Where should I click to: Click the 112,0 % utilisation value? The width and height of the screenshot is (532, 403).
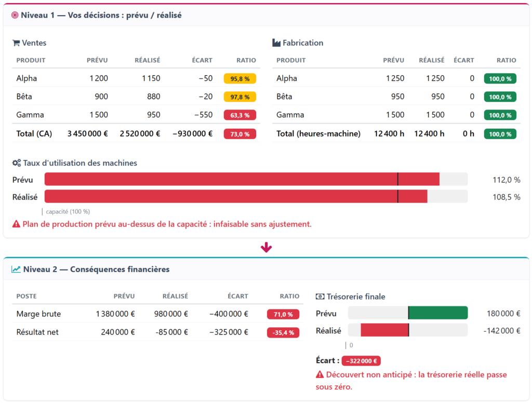(x=506, y=180)
